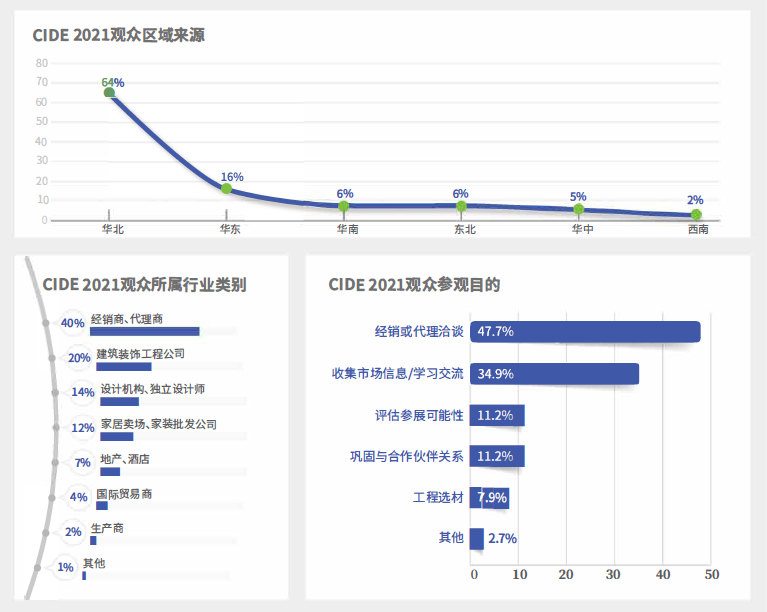Select the 34.9% bar for 收集市场信息
Screen dimensions: 767x612
point(554,374)
